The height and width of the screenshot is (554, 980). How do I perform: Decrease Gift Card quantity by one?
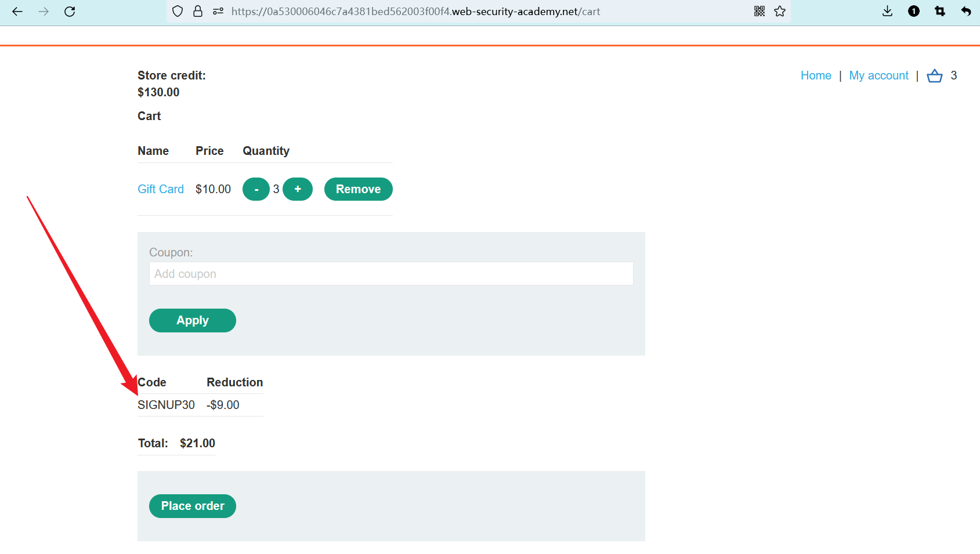pos(256,189)
